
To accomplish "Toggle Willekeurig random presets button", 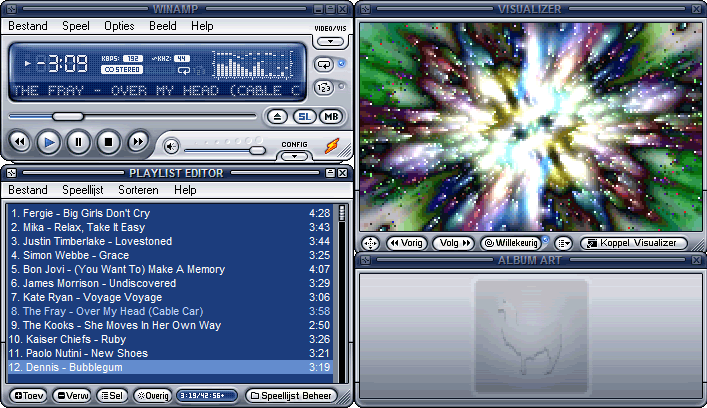I will click(x=511, y=243).
